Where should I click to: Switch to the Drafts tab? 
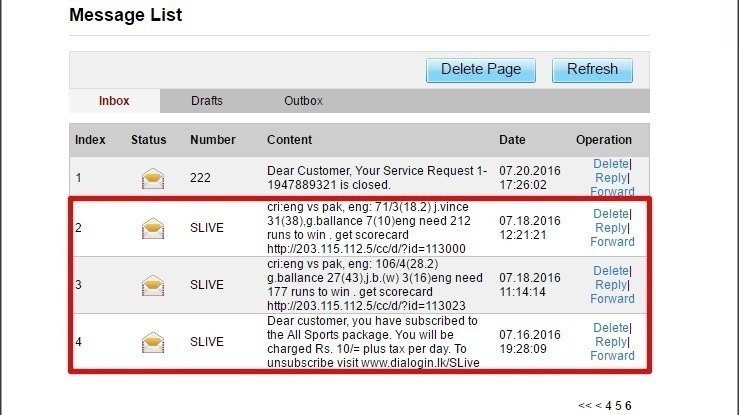click(x=206, y=101)
